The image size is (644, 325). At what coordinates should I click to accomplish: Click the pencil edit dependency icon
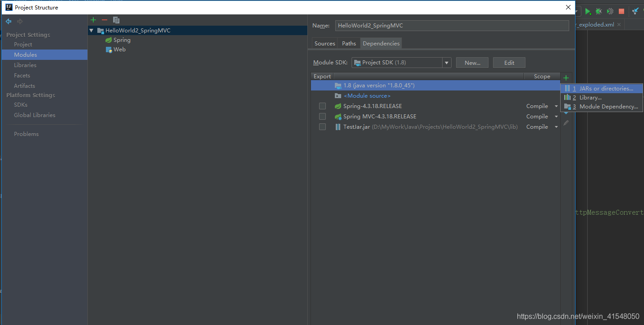566,123
